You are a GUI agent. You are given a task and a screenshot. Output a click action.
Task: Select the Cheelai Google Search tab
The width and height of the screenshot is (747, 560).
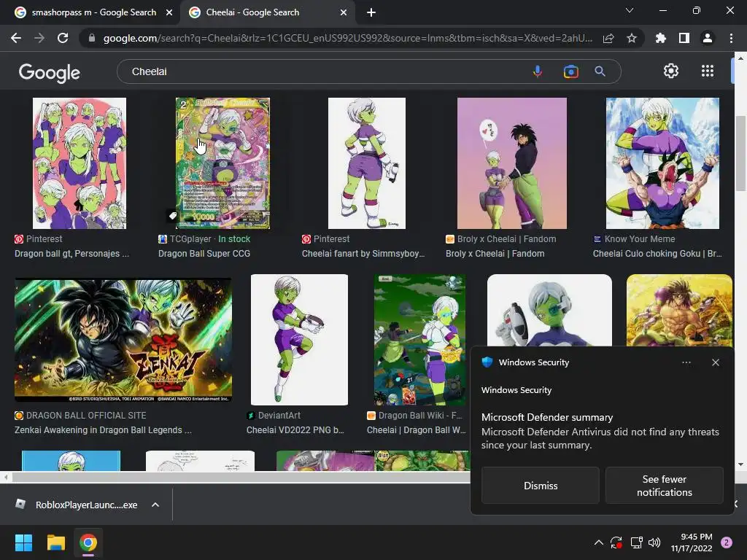point(267,12)
